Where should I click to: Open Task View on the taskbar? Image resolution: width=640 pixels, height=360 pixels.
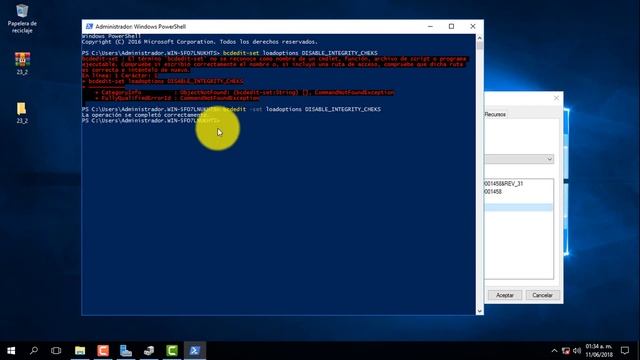click(56, 351)
